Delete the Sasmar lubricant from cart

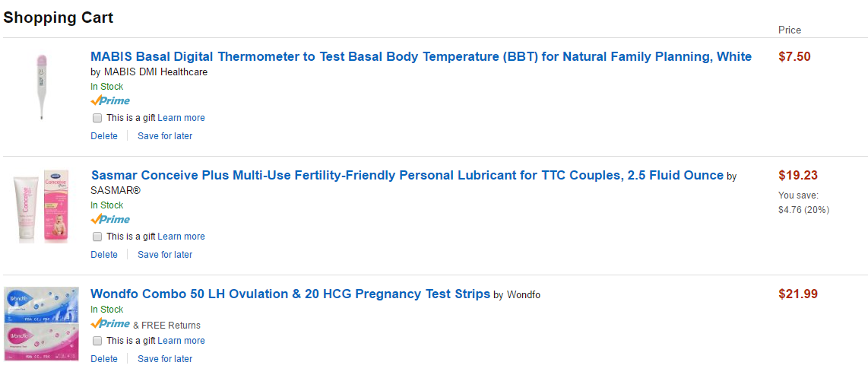click(x=104, y=255)
